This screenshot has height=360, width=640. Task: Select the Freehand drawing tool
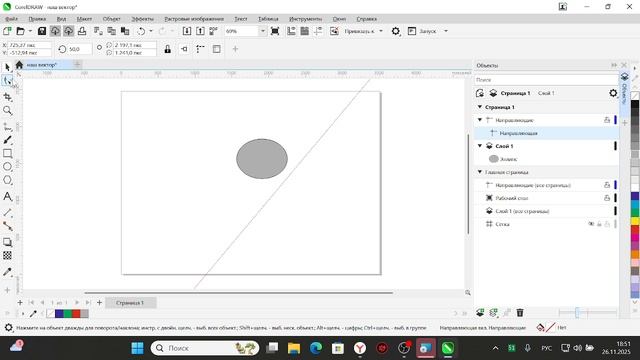coord(7,127)
